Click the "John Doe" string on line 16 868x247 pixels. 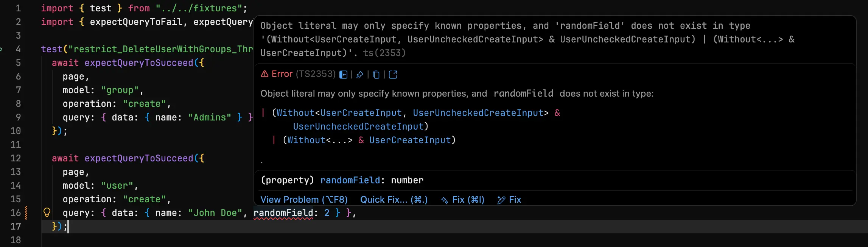tap(215, 213)
